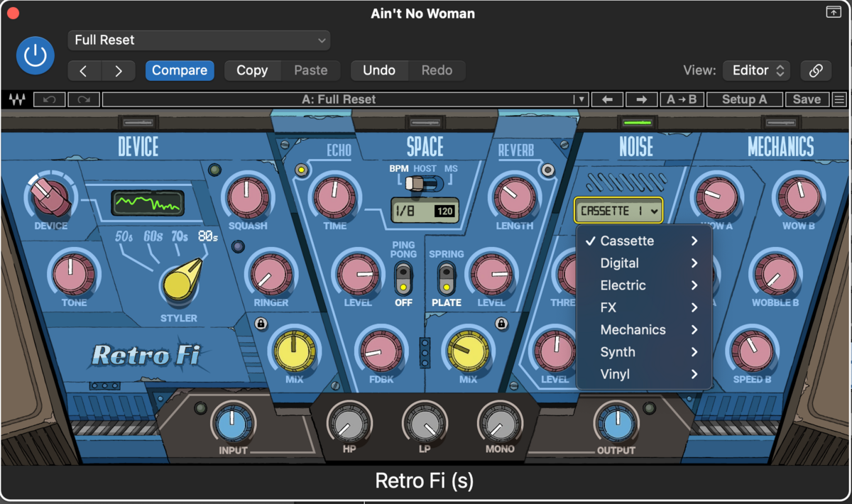The image size is (852, 504).
Task: Click the Waves redo arrow icon
Action: click(84, 99)
